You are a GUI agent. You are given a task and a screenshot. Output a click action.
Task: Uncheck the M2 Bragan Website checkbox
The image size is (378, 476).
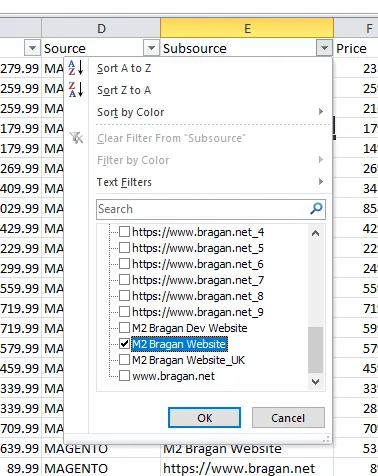click(x=124, y=343)
